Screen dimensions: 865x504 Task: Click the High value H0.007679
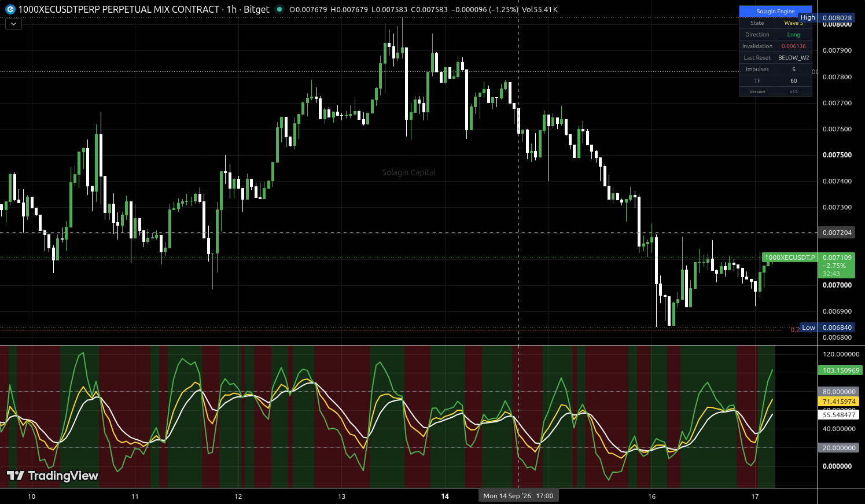click(x=349, y=9)
